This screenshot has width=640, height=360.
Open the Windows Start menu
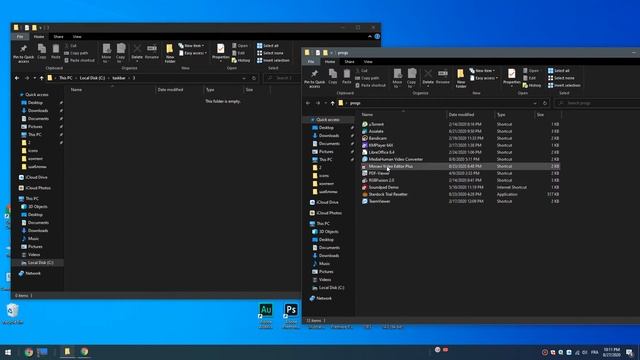pyautogui.click(x=8, y=352)
